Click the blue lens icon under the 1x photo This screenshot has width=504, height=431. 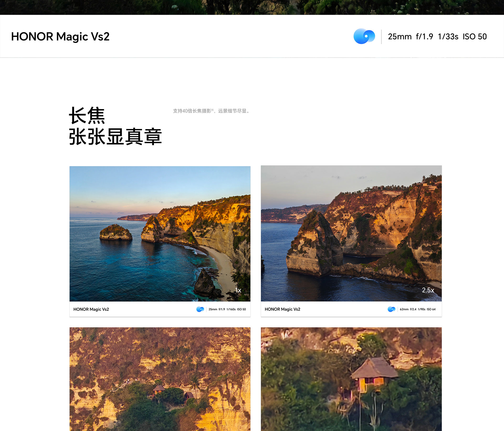[200, 309]
